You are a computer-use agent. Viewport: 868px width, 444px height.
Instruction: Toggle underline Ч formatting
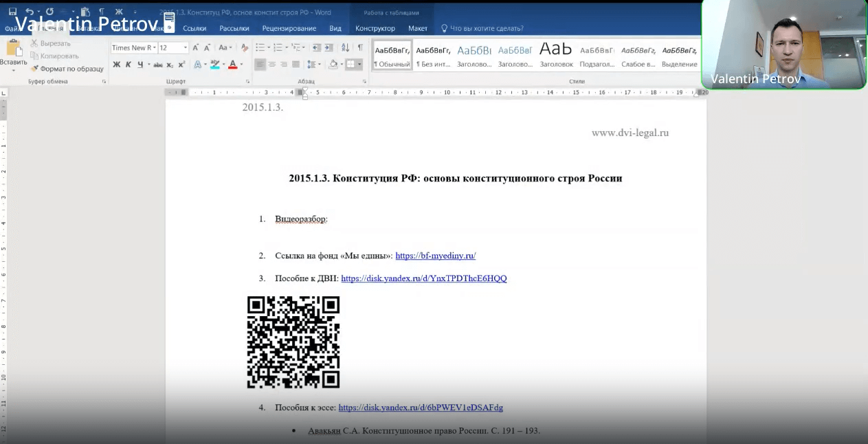tap(140, 65)
